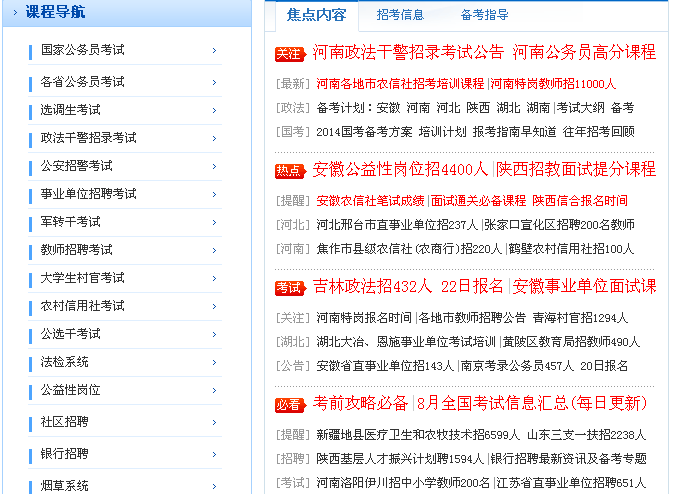Expand the 政法干警招录考试 row arrow
The width and height of the screenshot is (673, 494).
214,139
